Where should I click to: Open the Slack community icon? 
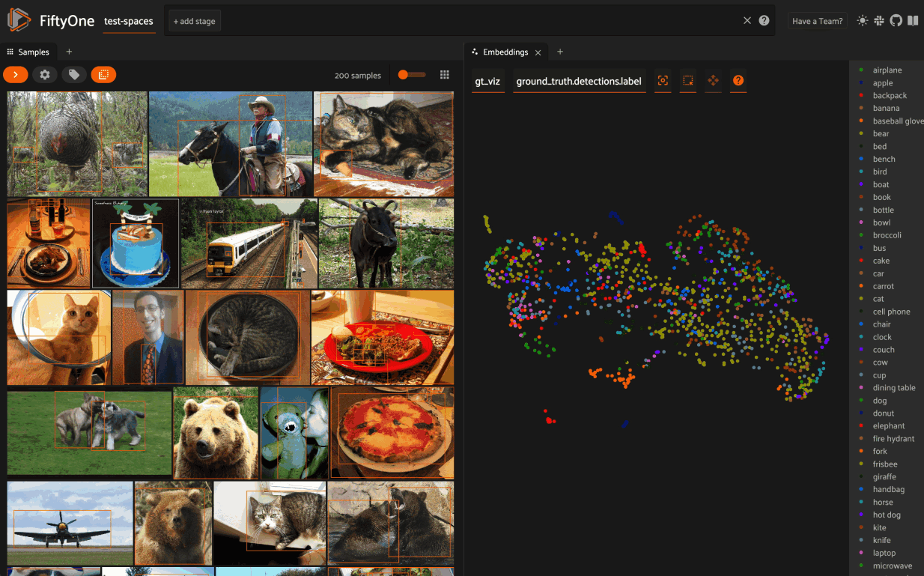tap(879, 21)
